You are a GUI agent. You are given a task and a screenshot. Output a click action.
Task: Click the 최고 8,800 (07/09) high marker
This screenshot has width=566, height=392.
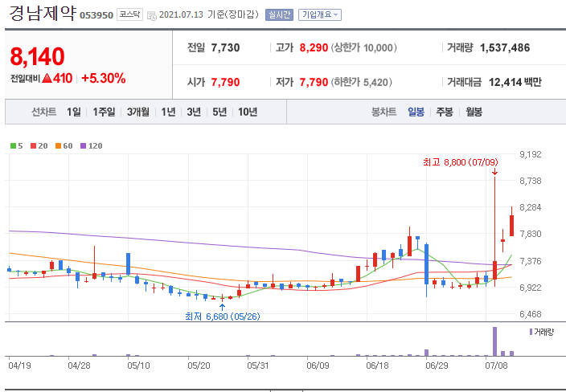tap(460, 162)
